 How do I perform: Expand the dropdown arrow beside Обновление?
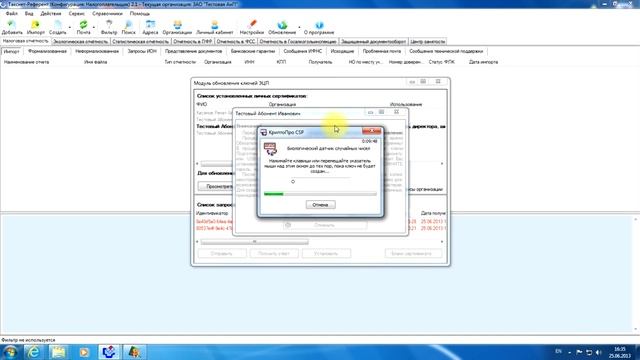(299, 28)
